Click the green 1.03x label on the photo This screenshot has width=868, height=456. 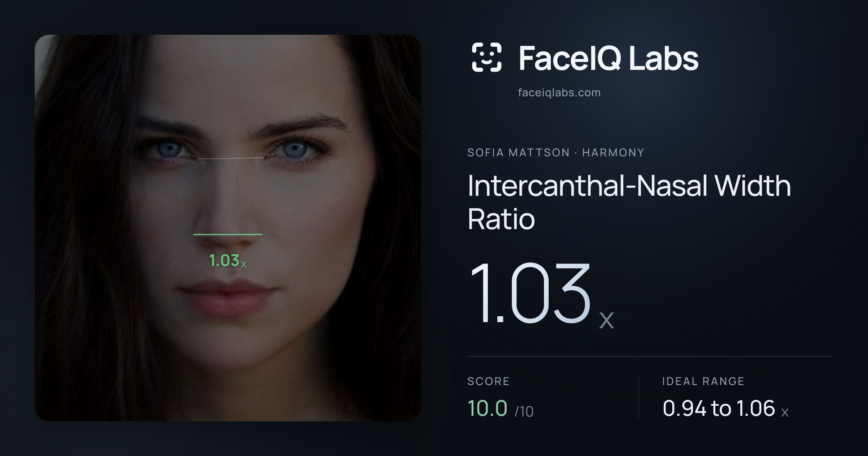[x=228, y=261]
